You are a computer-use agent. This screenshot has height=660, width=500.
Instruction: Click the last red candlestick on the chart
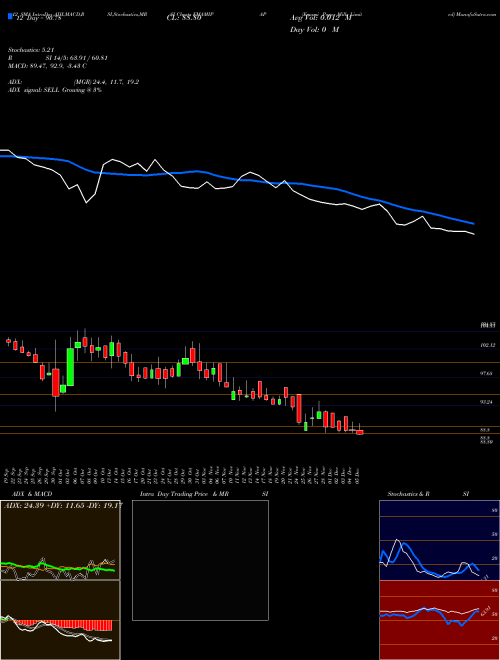(360, 432)
